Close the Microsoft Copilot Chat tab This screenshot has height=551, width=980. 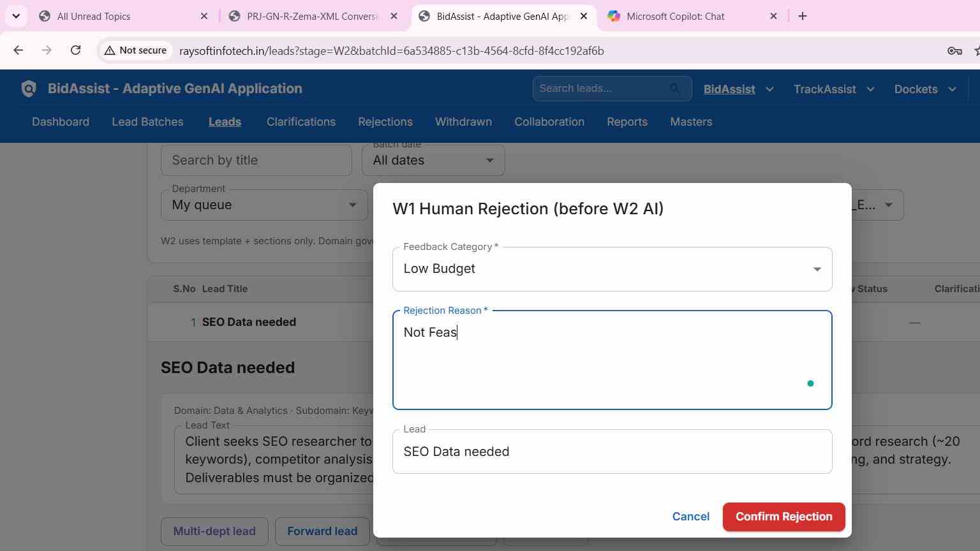point(773,16)
